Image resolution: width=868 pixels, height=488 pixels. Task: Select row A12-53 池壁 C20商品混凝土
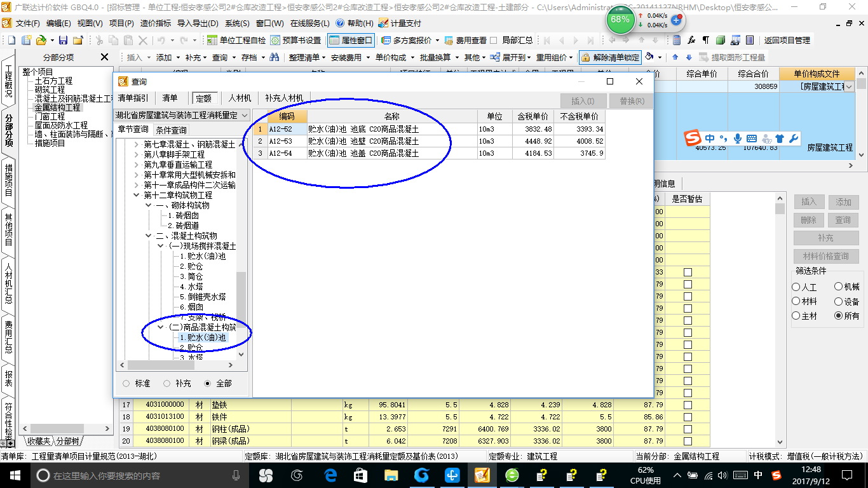[429, 141]
